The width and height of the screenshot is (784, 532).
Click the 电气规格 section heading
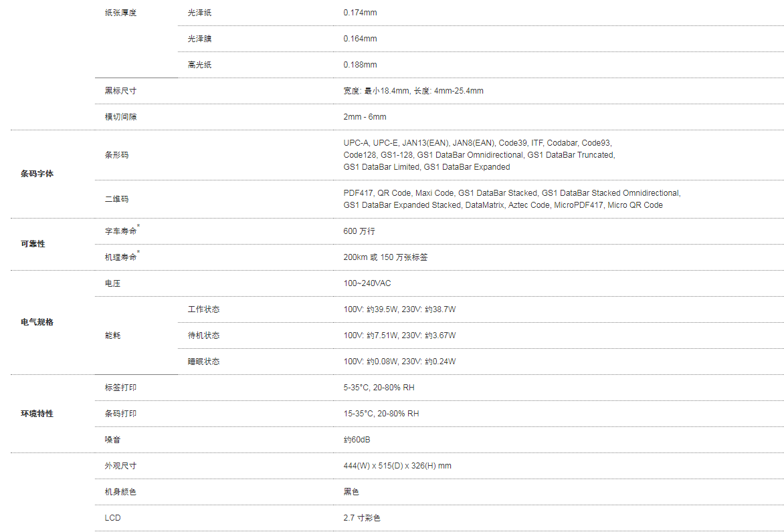pyautogui.click(x=37, y=322)
